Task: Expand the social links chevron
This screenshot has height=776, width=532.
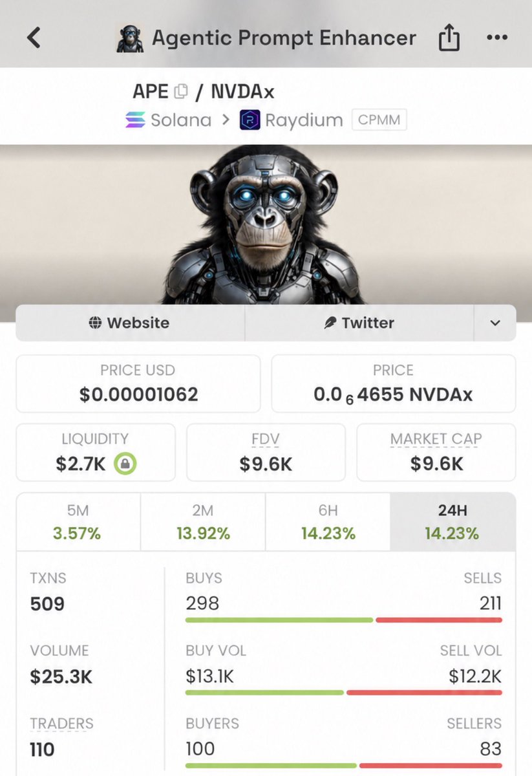Action: coord(495,323)
